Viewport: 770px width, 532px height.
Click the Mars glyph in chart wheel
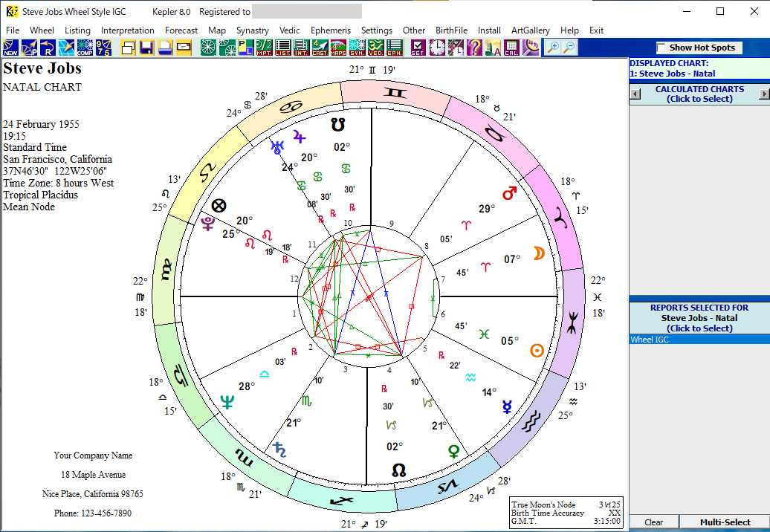coord(510,193)
